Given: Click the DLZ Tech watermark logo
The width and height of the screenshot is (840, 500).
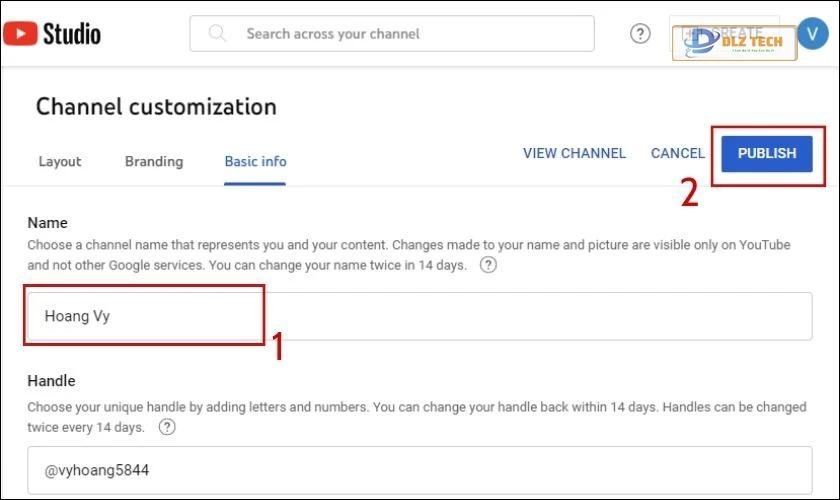Looking at the screenshot, I should point(732,40).
